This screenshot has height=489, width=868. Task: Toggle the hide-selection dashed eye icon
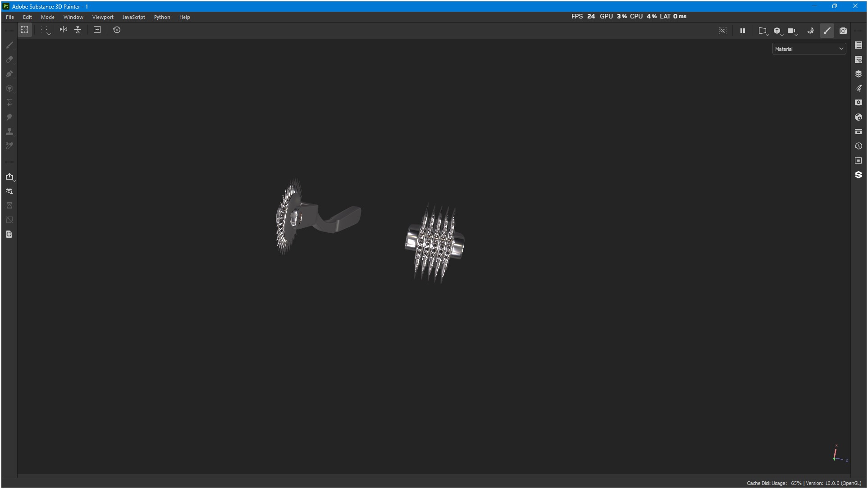tap(722, 31)
